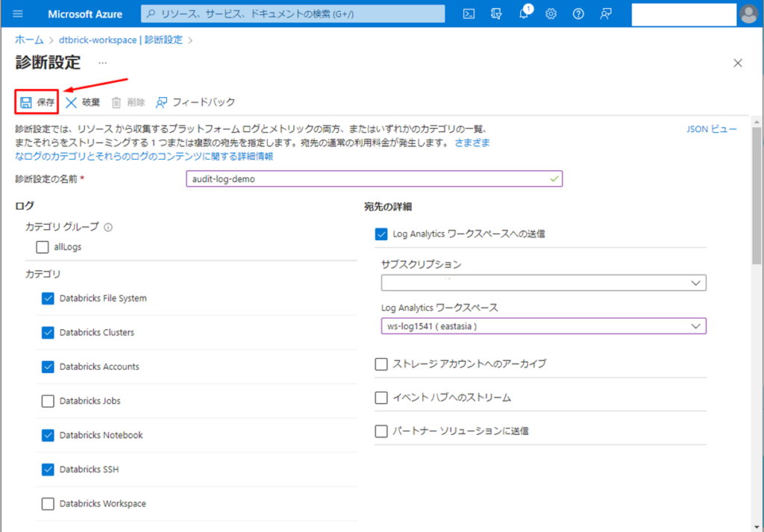Open the JSON ビュー link
The image size is (764, 532).
[x=711, y=129]
